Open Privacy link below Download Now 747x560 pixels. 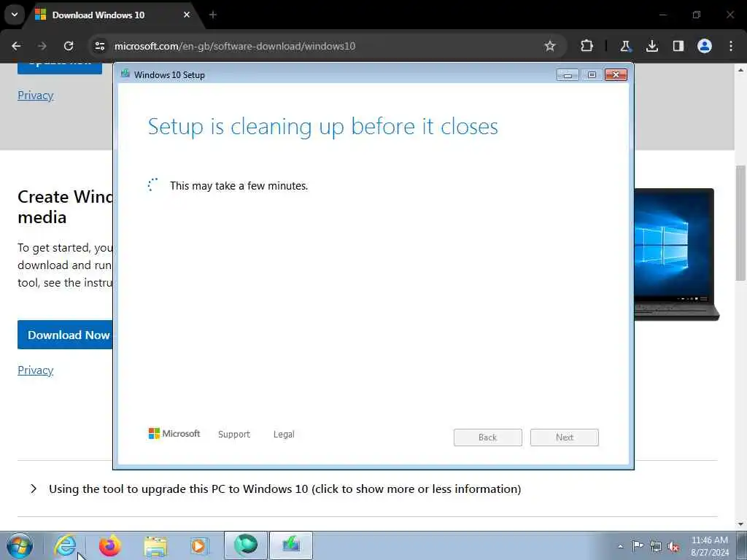click(35, 370)
